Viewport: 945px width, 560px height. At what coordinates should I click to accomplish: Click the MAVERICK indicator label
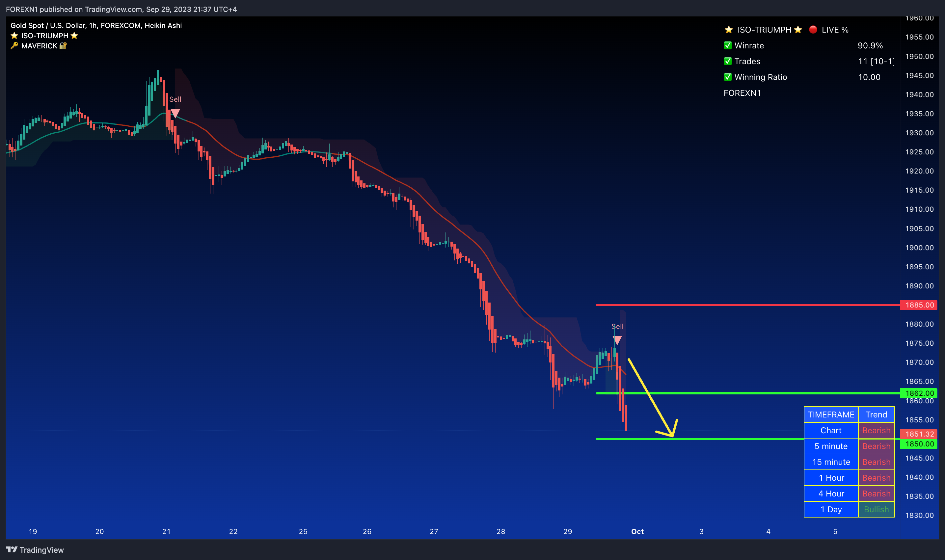click(x=39, y=46)
